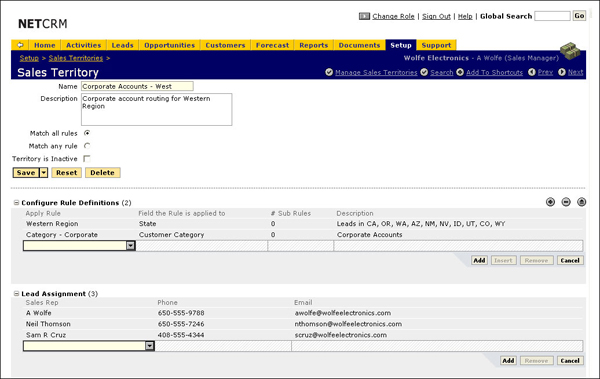The image size is (600, 379).
Task: Select the Category - Corporate rule row
Action: point(303,235)
